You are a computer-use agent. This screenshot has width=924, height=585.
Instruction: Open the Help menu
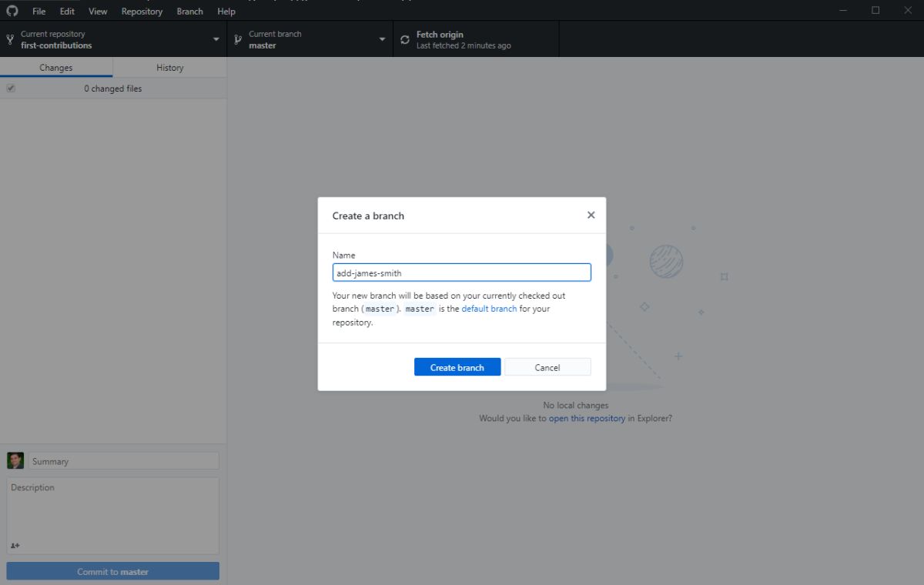pos(226,12)
